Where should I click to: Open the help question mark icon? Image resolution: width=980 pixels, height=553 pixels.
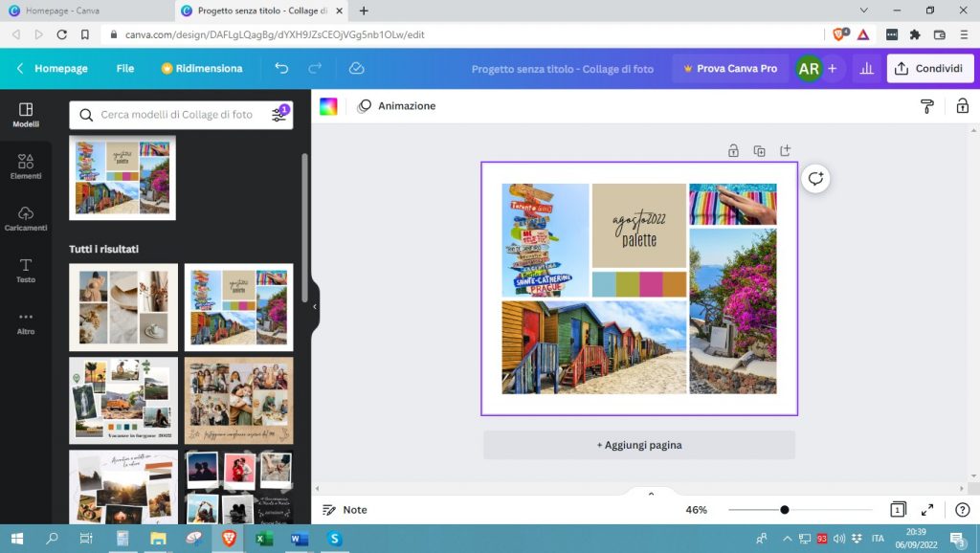962,510
